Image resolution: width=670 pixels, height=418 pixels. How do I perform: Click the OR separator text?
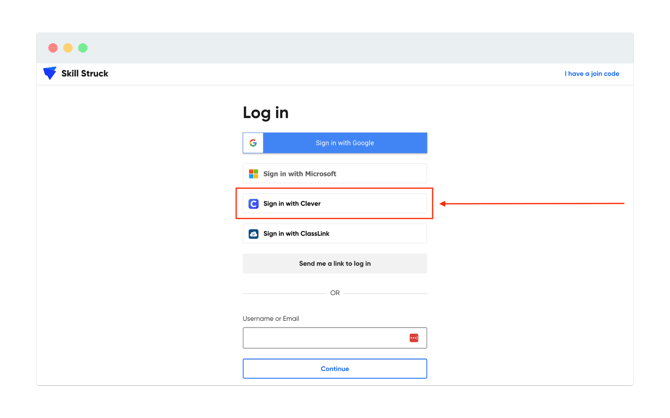click(x=335, y=293)
